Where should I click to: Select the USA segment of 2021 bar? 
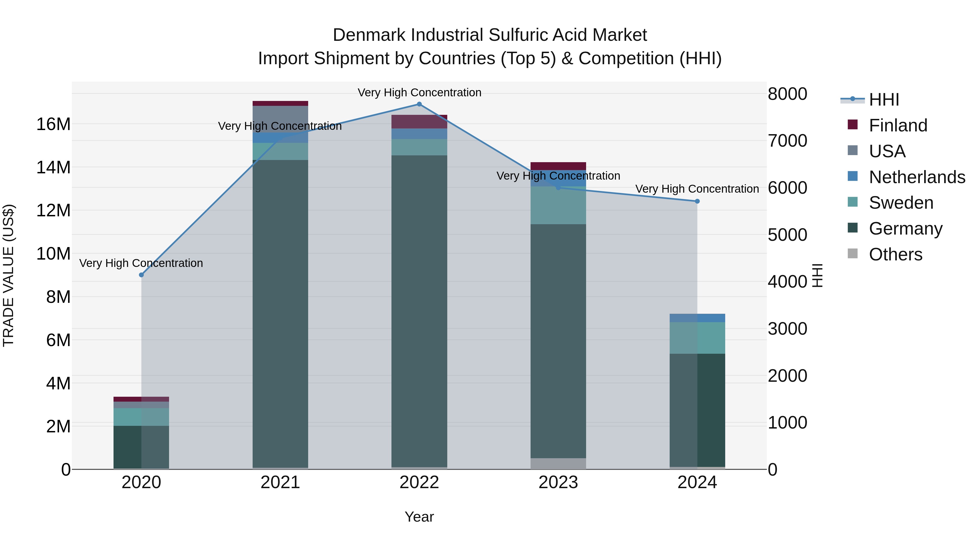coord(280,119)
